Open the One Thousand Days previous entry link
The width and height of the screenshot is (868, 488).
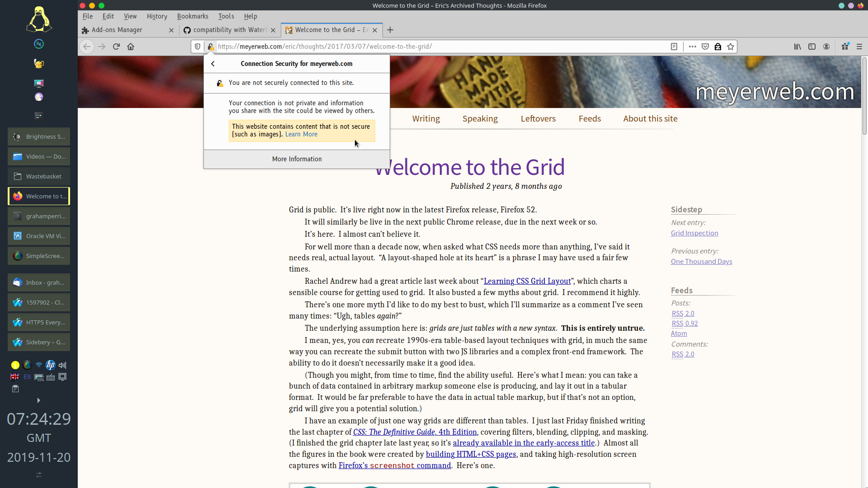[702, 262]
